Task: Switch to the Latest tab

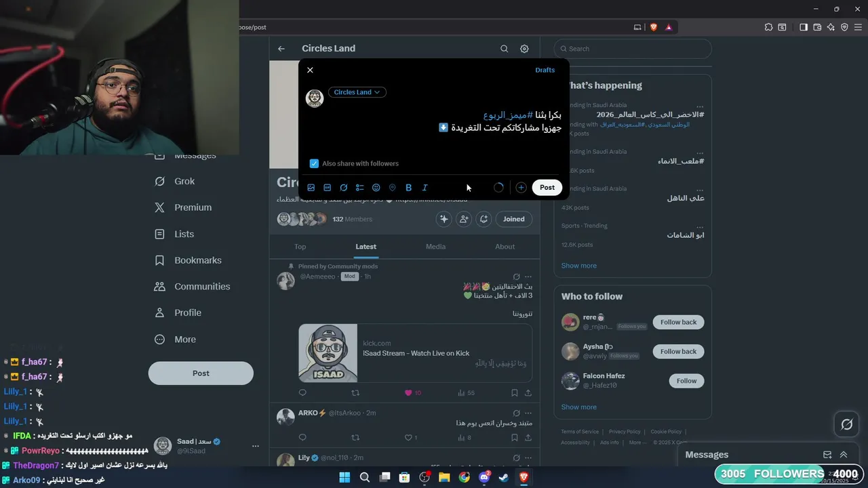Action: pos(366,247)
